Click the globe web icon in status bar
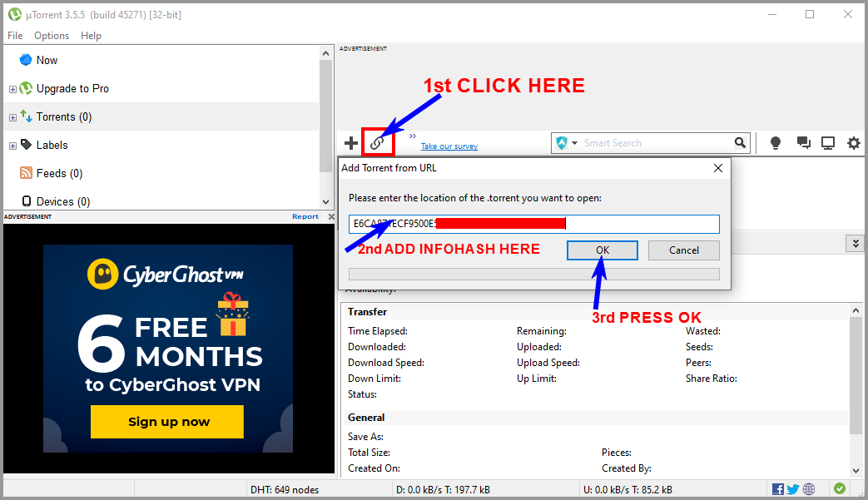This screenshot has height=500, width=868. 809,489
